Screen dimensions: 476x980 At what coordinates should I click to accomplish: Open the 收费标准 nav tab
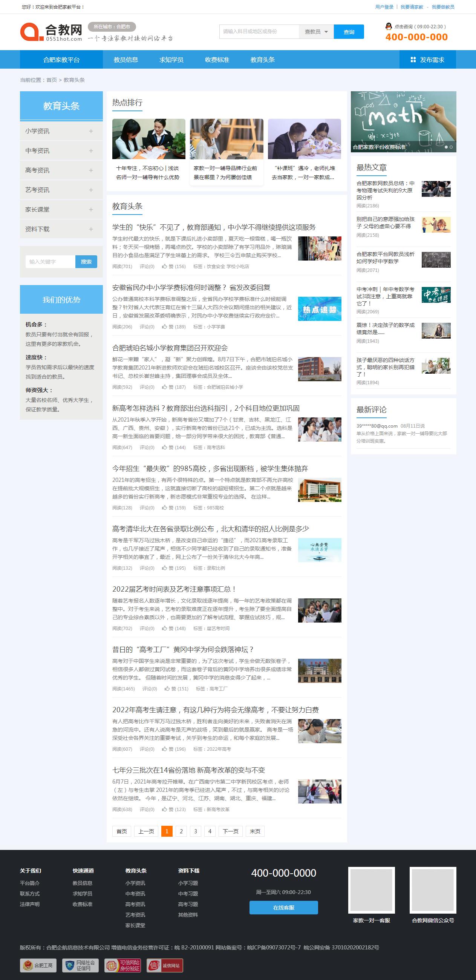click(x=217, y=60)
